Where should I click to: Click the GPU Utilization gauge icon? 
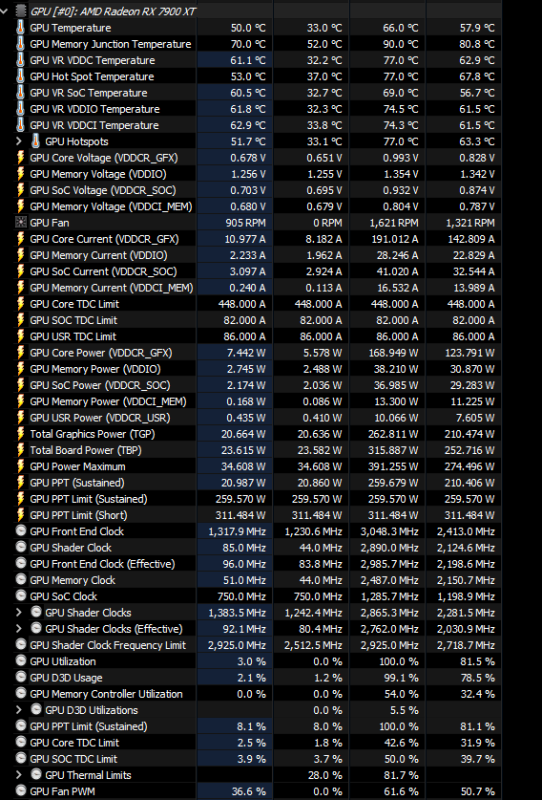pos(20,661)
